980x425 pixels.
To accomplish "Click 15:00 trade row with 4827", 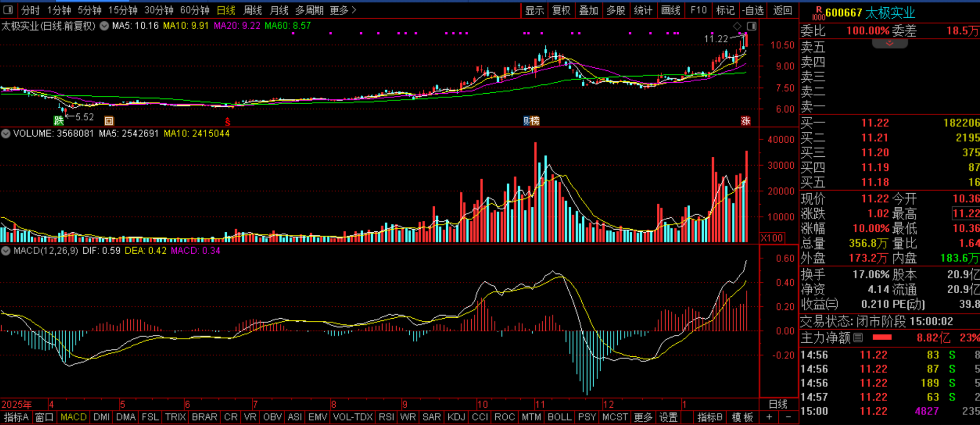I will point(889,411).
